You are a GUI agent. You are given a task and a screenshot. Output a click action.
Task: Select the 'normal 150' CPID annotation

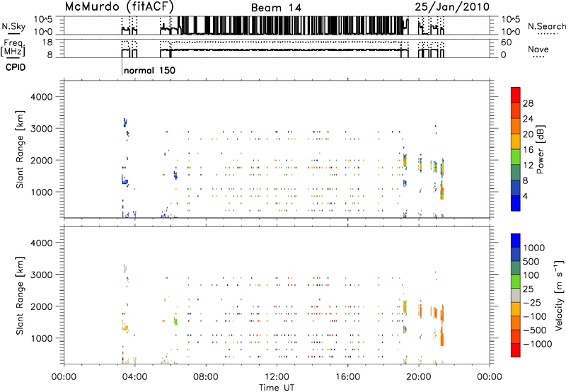pyautogui.click(x=149, y=70)
